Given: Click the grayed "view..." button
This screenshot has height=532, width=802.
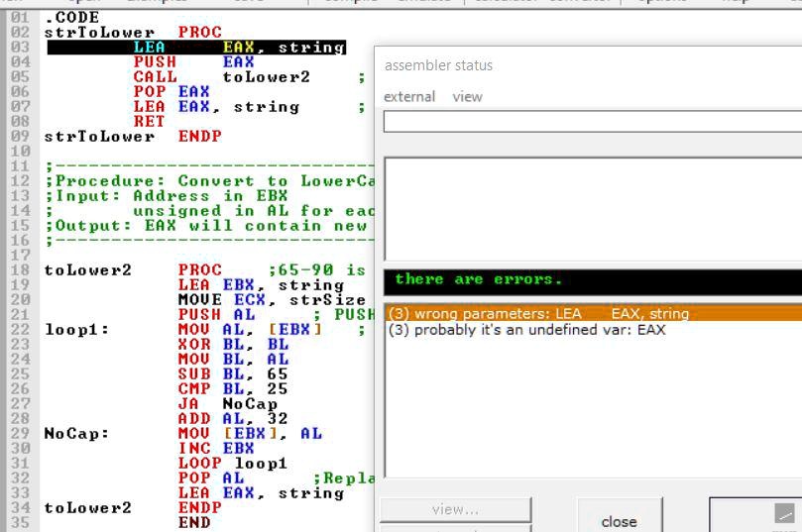Looking at the screenshot, I should (x=455, y=509).
